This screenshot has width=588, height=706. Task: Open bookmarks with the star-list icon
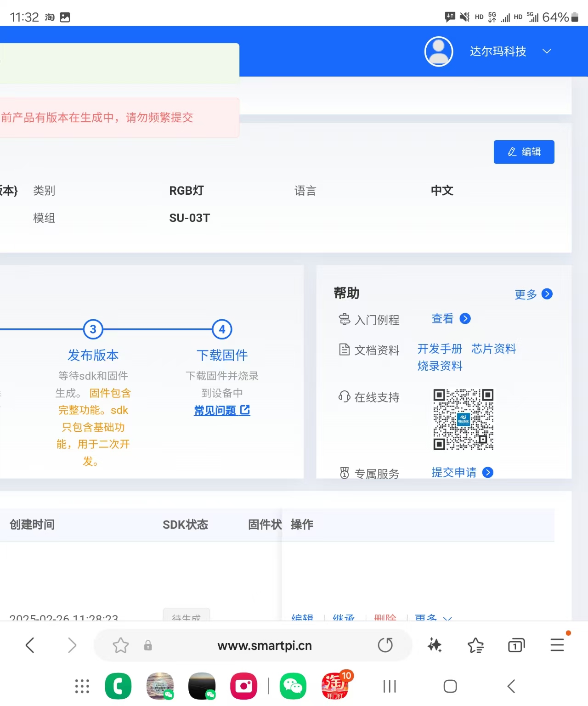click(475, 645)
